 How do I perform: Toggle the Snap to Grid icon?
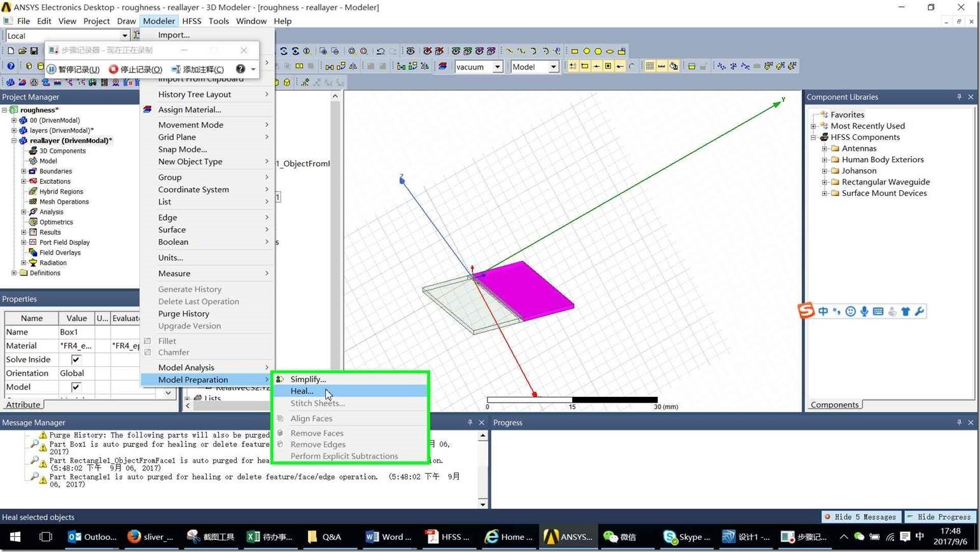click(x=573, y=66)
